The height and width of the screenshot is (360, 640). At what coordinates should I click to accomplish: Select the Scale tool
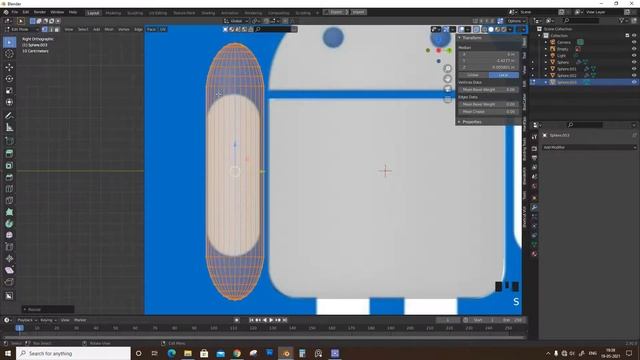pyautogui.click(x=9, y=91)
